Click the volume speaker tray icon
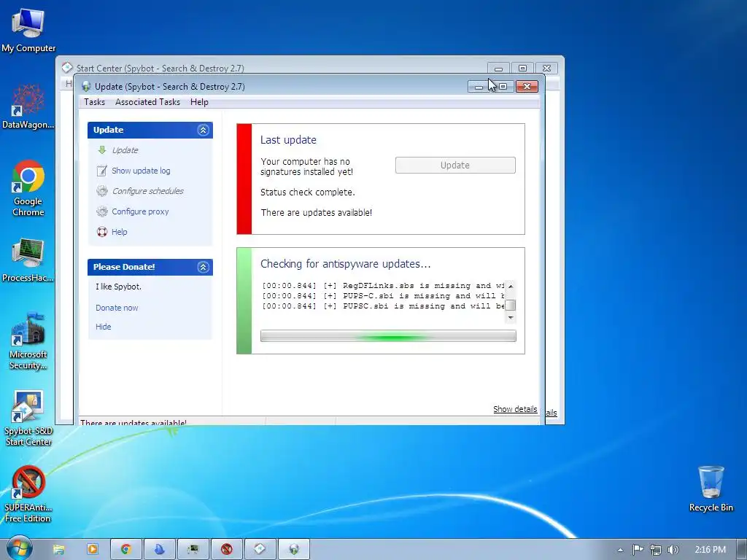This screenshot has height=560, width=747. pos(673,550)
